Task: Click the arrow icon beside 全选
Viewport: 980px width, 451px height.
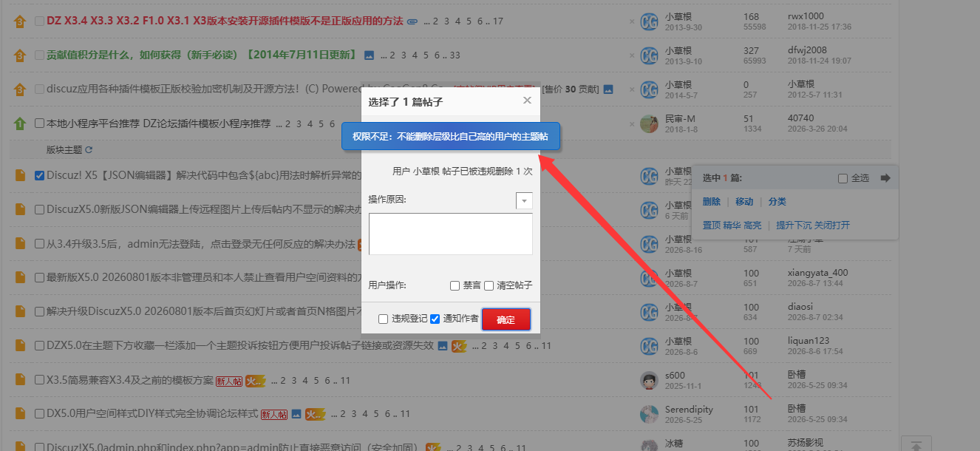Action: [x=885, y=178]
